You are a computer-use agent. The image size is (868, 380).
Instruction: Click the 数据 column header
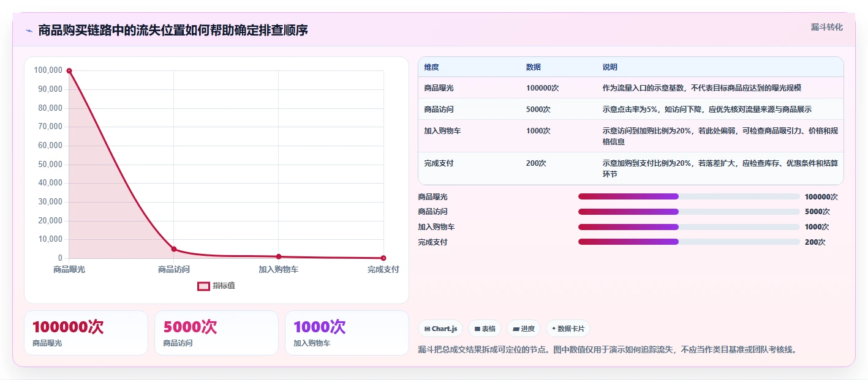pyautogui.click(x=534, y=67)
